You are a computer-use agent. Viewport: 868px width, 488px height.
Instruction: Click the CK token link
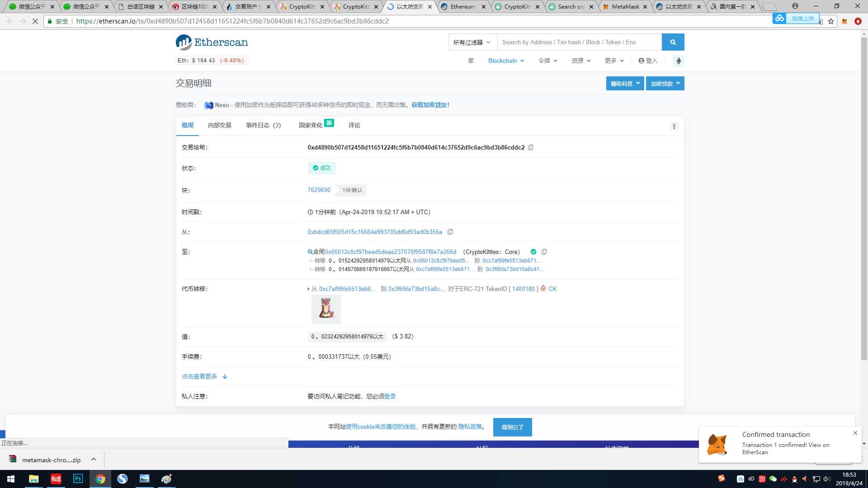point(552,289)
